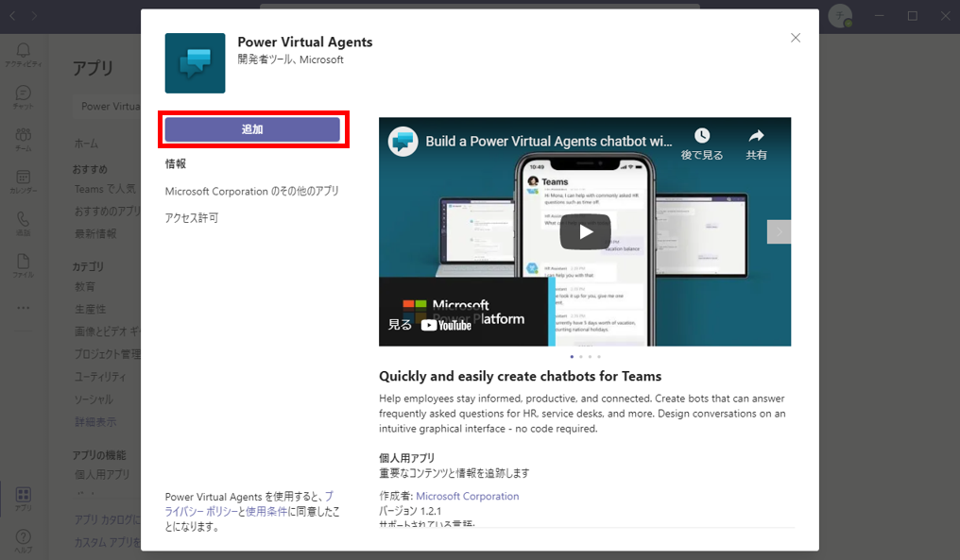Open the more apps ellipsis in sidebar

tap(24, 308)
